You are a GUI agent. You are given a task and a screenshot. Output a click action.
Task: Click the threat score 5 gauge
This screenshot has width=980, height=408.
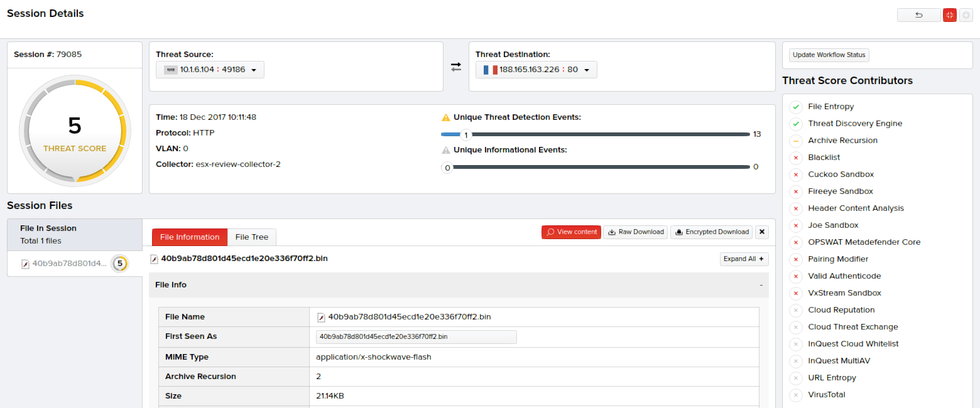point(75,131)
